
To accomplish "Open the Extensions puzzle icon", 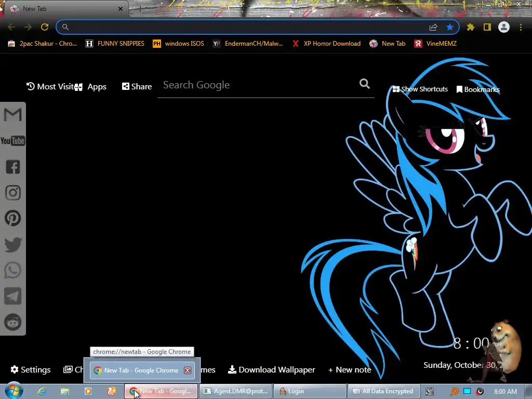I will (471, 27).
